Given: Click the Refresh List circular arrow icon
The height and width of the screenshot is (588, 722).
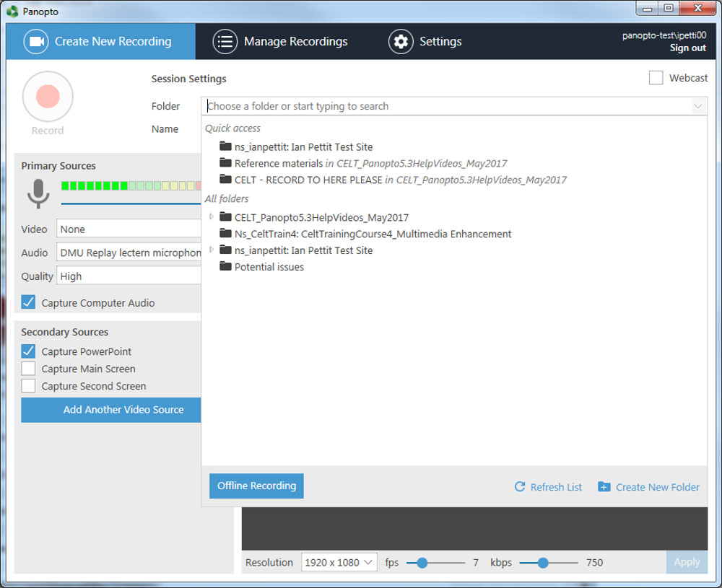Looking at the screenshot, I should (520, 486).
